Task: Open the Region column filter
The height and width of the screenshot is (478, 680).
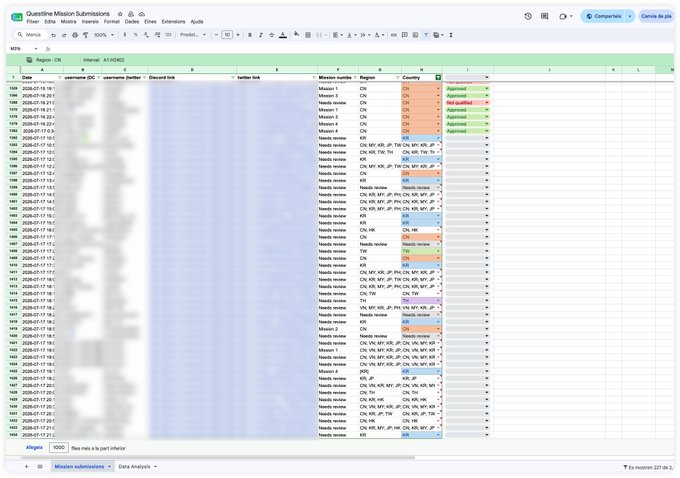Action: tap(398, 78)
